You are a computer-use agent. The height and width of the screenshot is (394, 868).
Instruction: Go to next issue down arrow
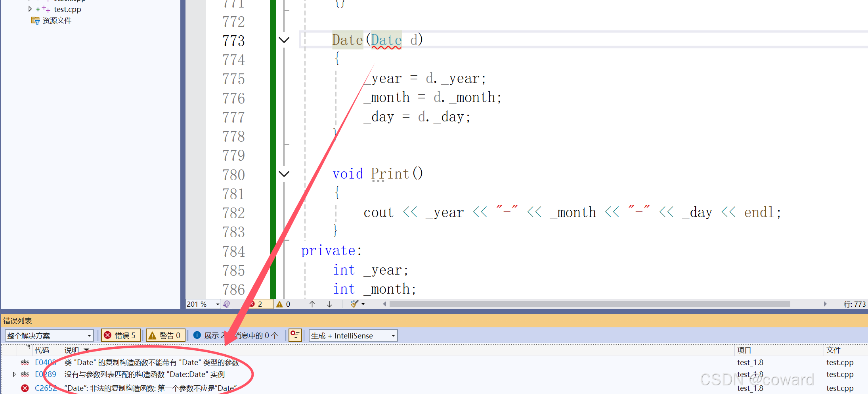[x=329, y=304]
